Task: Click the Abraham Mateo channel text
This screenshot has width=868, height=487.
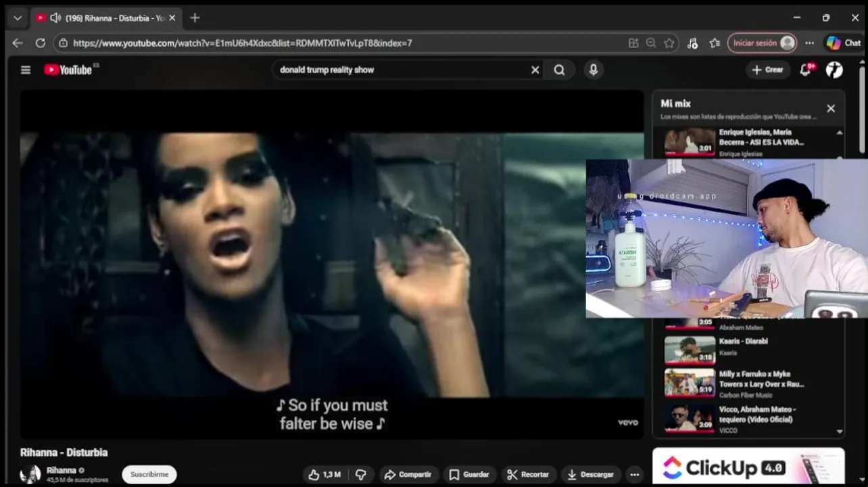Action: (x=741, y=327)
